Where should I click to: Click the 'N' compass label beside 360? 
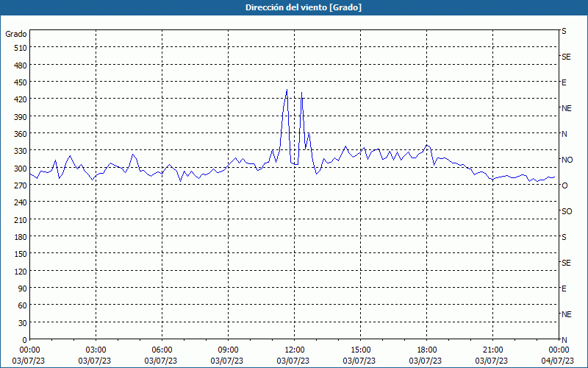click(x=564, y=134)
